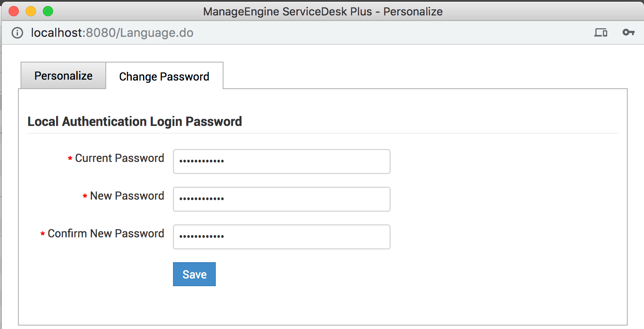Focus the Current Password input field

pyautogui.click(x=281, y=162)
